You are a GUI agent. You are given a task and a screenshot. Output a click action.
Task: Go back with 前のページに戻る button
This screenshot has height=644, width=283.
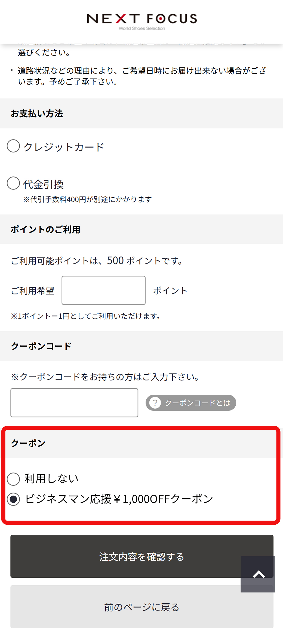(141, 607)
